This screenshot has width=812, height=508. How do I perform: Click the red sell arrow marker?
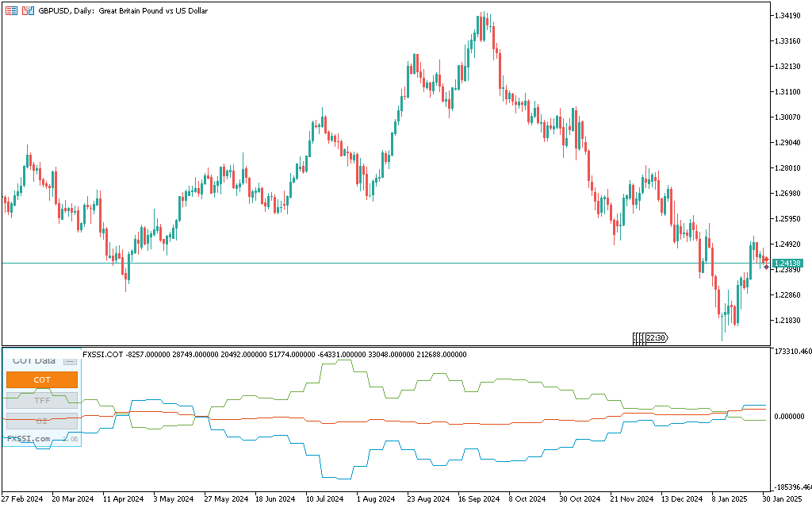pos(765,260)
